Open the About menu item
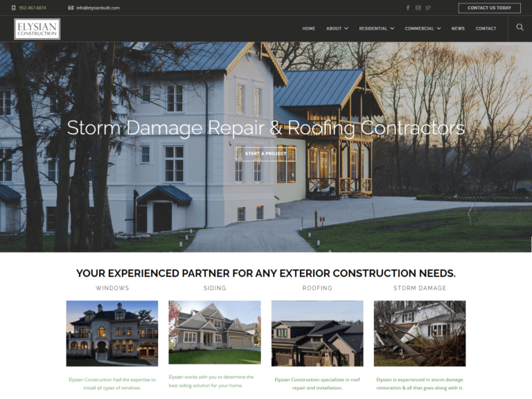The image size is (532, 399). click(x=334, y=28)
